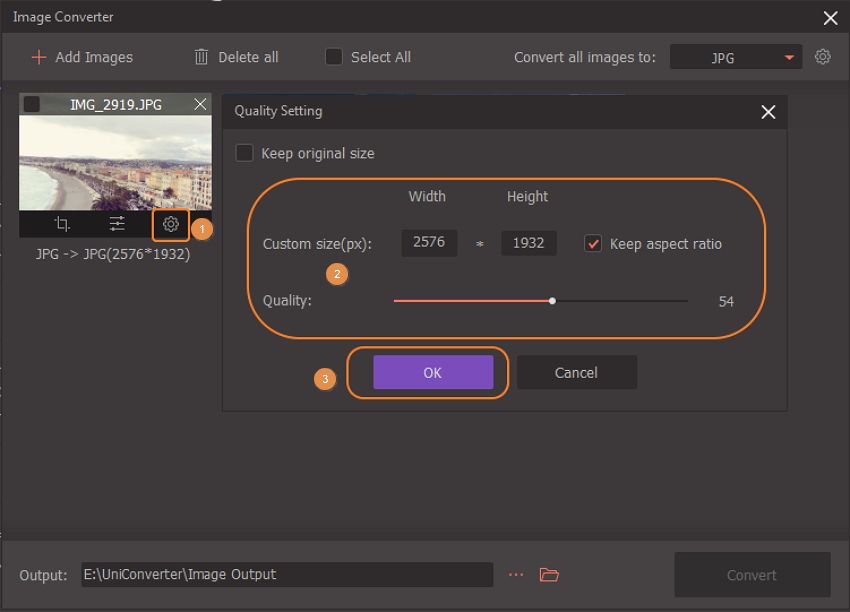
Task: Click the Width input field
Action: pos(429,243)
